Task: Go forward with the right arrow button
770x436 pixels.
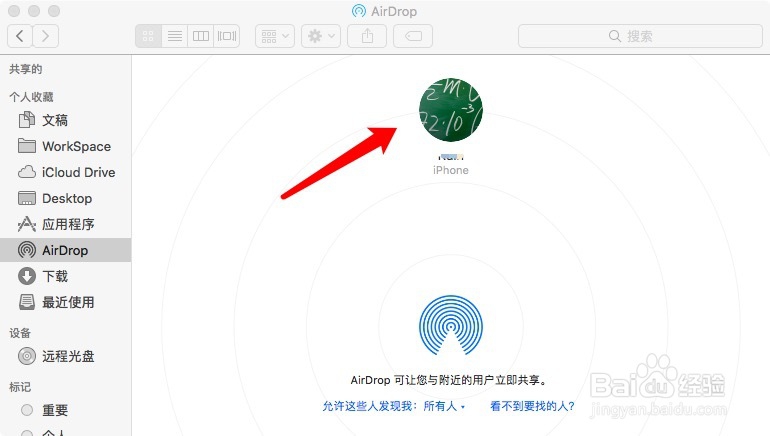Action: point(46,36)
